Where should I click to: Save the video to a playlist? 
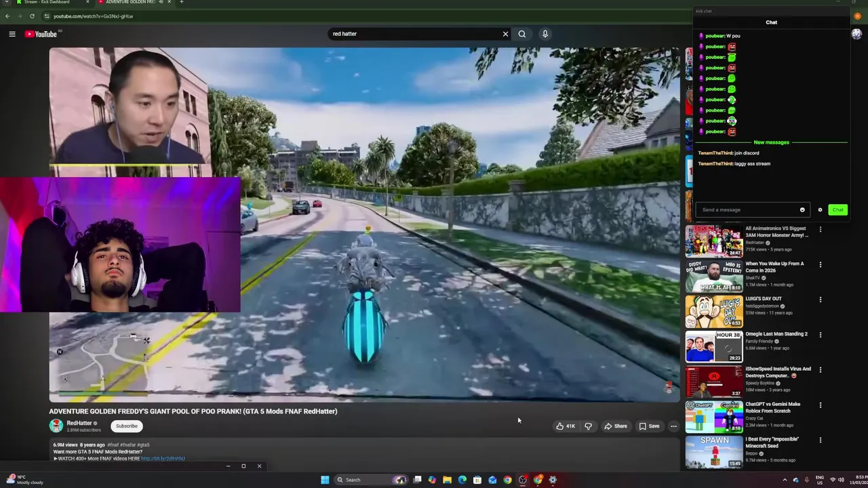[x=649, y=426]
